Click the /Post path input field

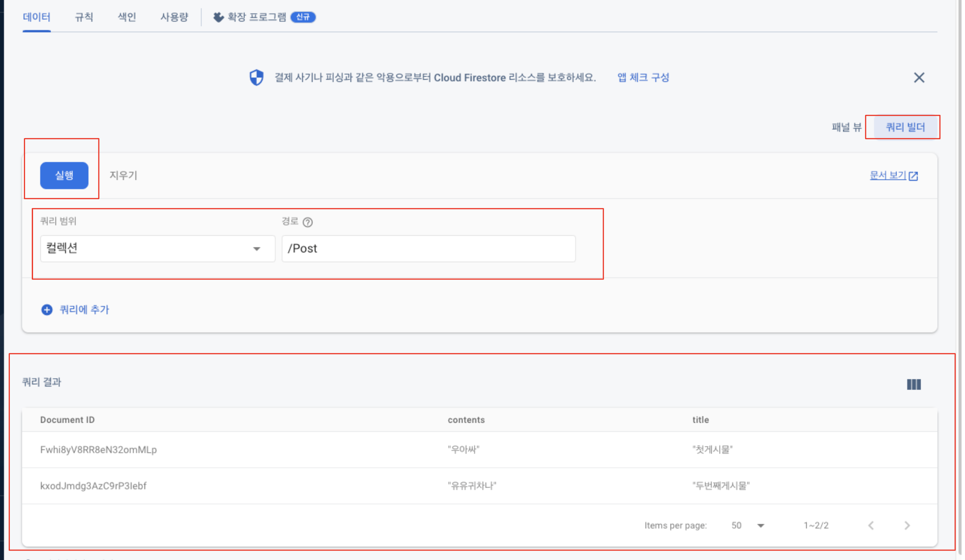pos(428,249)
